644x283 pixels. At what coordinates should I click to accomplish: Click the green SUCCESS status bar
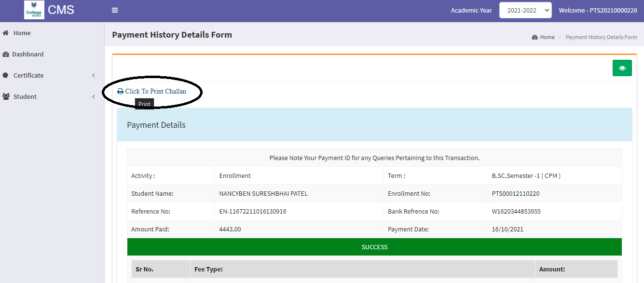click(374, 247)
